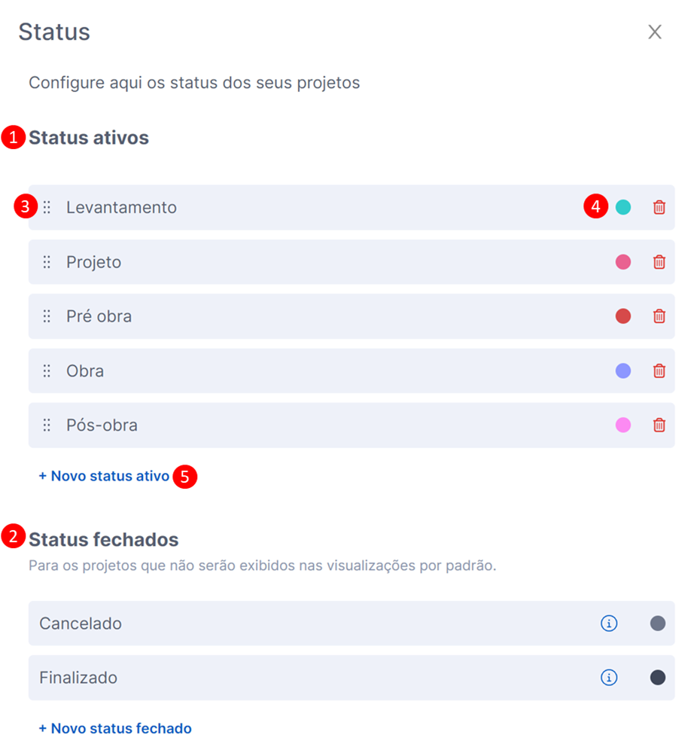The height and width of the screenshot is (741, 700).
Task: Open teal color swatch for Levantamento
Action: tap(623, 207)
